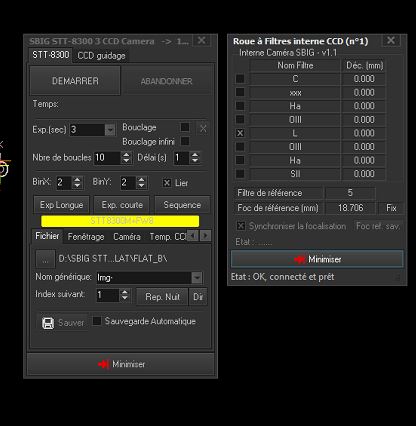
Task: Open the Fenêtrage tab
Action: click(86, 237)
